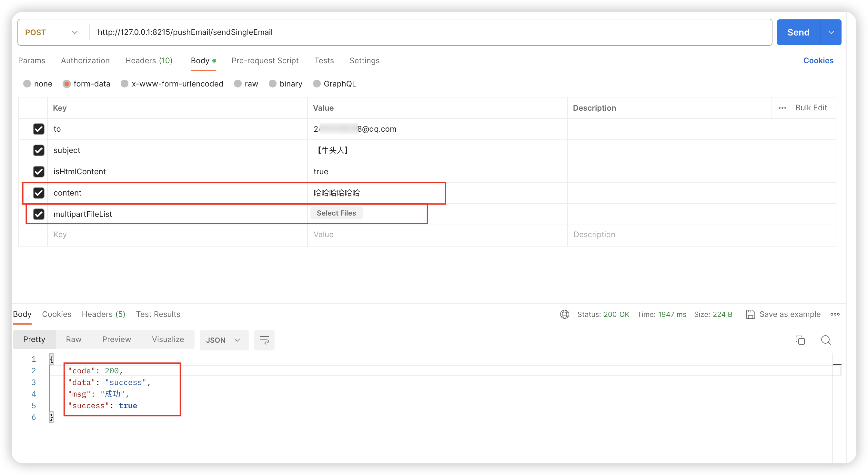Click the network globe icon near Status
Image resolution: width=868 pixels, height=475 pixels.
(x=564, y=314)
